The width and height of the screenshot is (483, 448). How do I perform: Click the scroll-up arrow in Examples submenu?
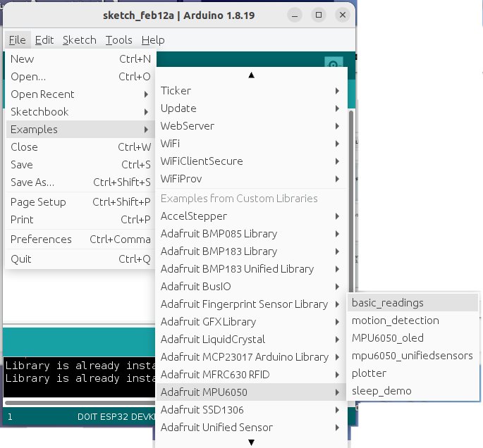click(251, 75)
